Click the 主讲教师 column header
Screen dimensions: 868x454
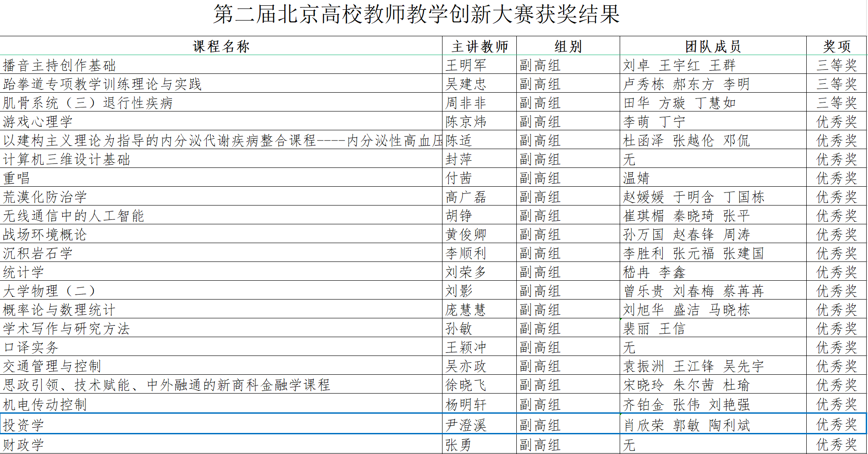[x=479, y=46]
